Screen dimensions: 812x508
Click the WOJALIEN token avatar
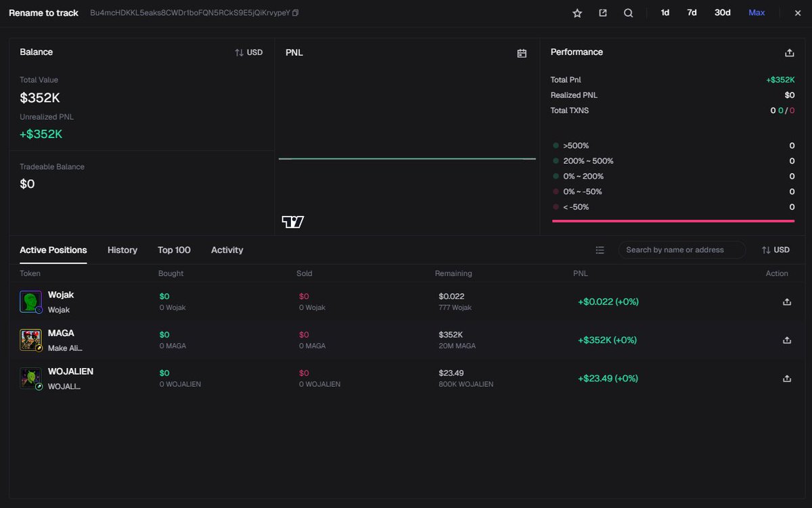(x=30, y=378)
